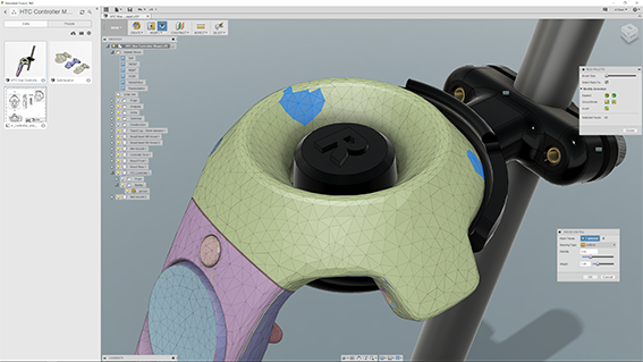Click the highlighted Modify remesh icon
The image size is (643, 362).
(162, 27)
